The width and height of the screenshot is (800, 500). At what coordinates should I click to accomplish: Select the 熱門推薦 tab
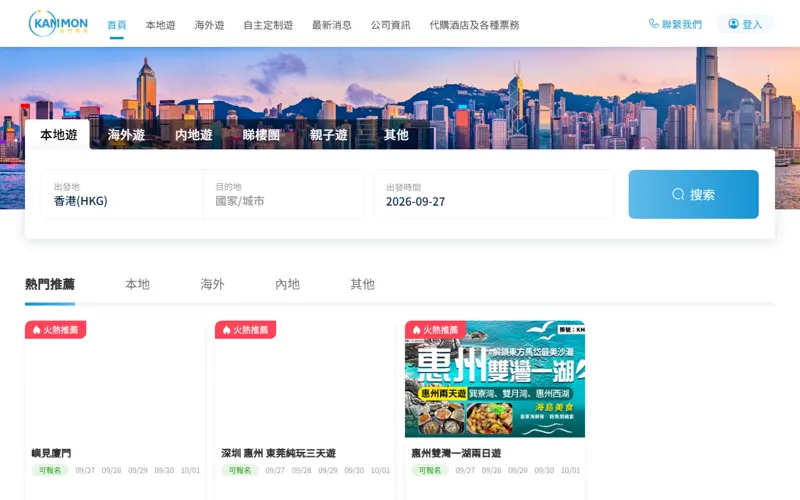[49, 284]
